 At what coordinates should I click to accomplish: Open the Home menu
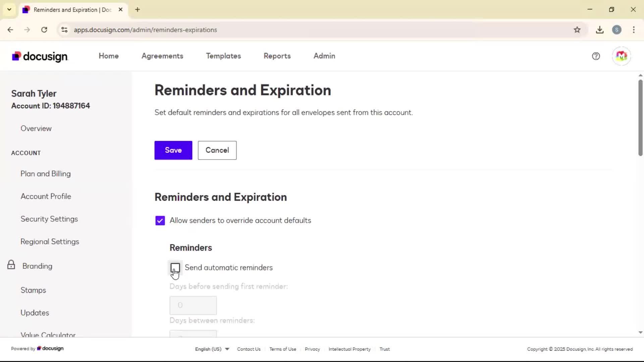coord(109,56)
